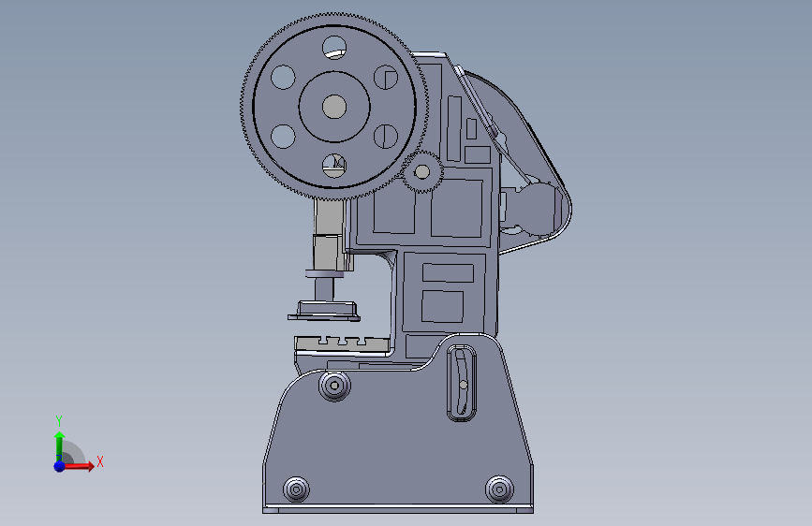This screenshot has height=526, width=812.
Task: Select the large flywheel gear of the press
Action: [334, 107]
